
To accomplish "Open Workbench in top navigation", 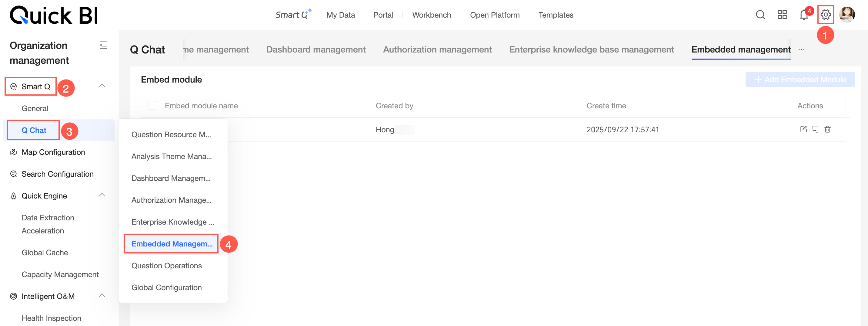I will click(432, 15).
